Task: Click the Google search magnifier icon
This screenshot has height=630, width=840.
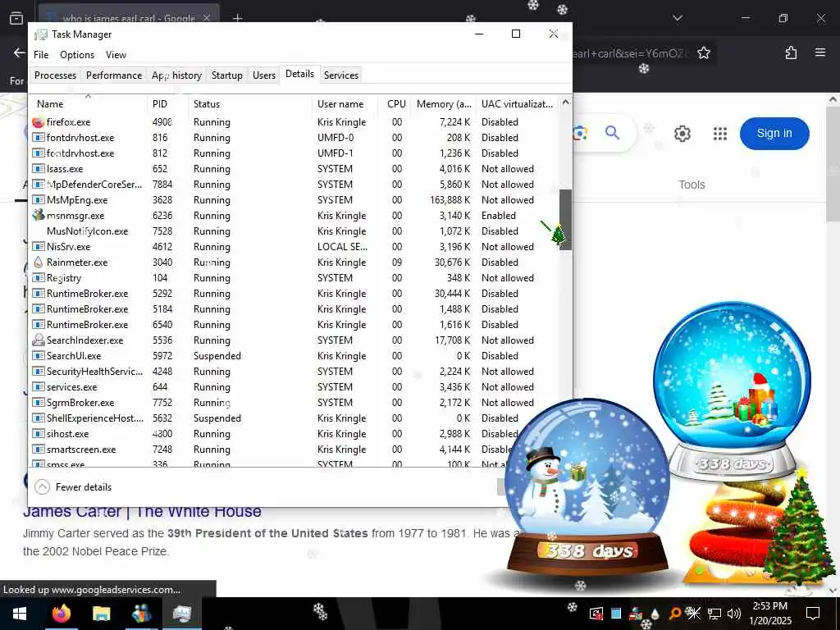Action: (x=612, y=132)
